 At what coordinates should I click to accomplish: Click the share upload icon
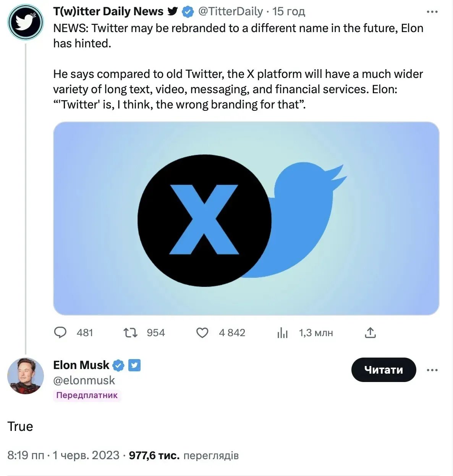(x=370, y=333)
